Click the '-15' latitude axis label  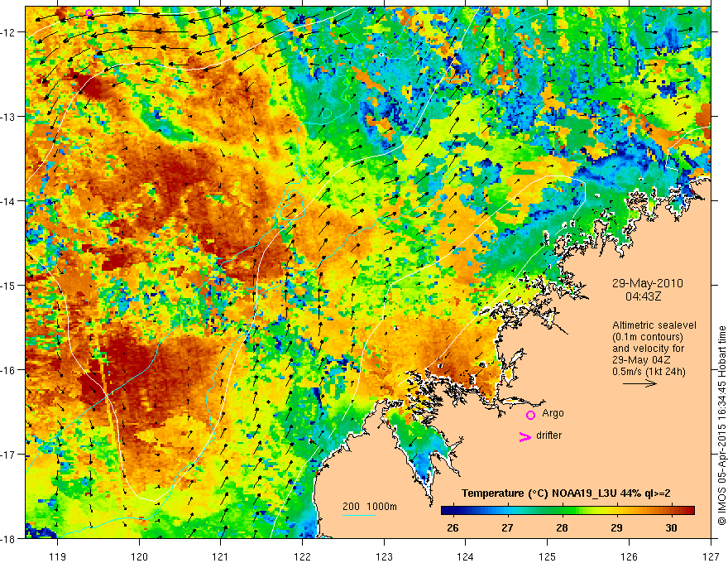pos(9,285)
